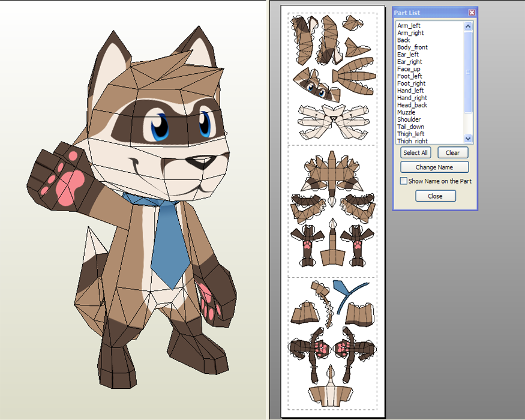Select the Muzzle part entry
525x420 pixels.
(406, 112)
